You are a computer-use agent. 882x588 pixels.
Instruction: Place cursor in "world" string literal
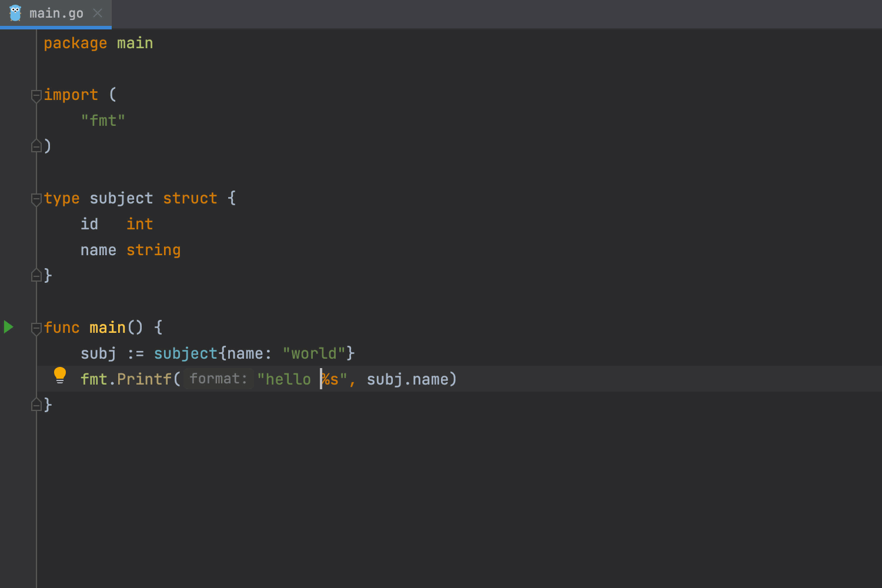[x=313, y=353]
